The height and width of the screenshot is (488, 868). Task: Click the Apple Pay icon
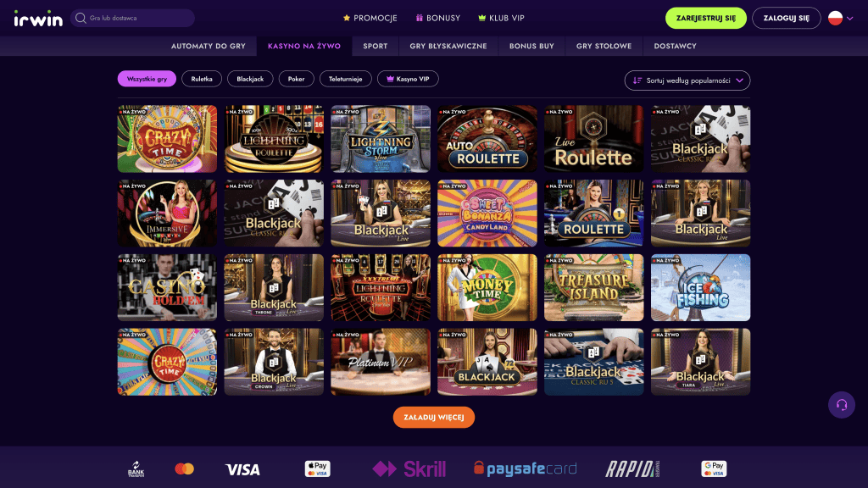pyautogui.click(x=318, y=469)
